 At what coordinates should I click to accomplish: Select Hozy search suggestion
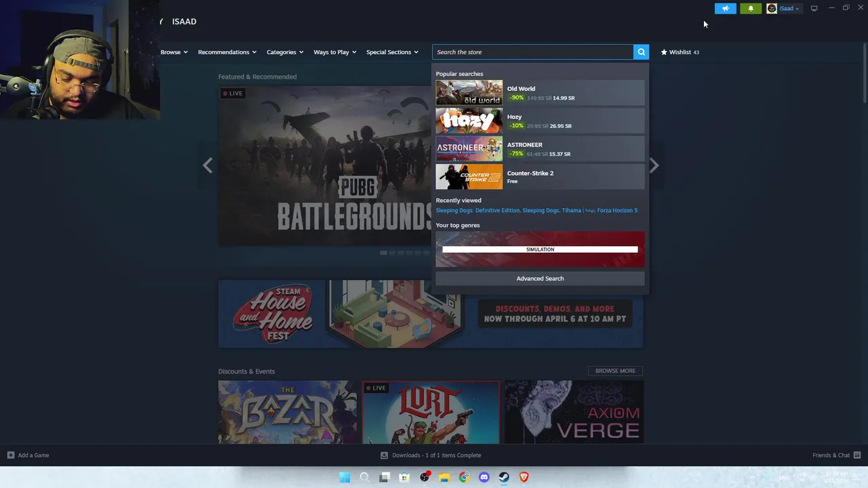coord(540,121)
